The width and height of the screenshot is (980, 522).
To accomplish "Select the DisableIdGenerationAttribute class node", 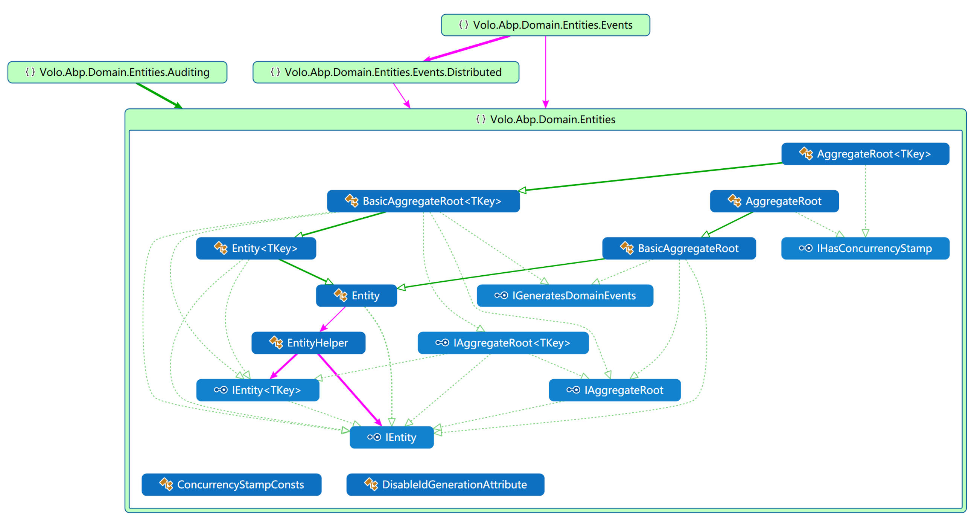I will (454, 484).
